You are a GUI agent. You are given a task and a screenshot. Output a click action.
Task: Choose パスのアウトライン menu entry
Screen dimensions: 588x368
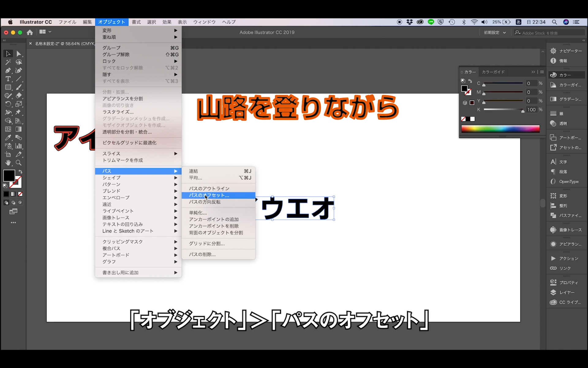pos(218,189)
